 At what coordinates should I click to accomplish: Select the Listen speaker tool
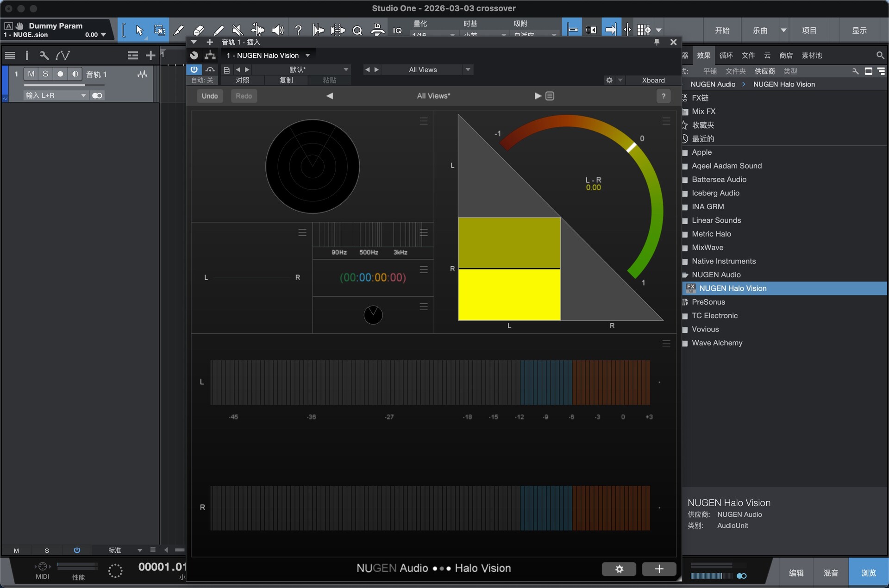[277, 31]
